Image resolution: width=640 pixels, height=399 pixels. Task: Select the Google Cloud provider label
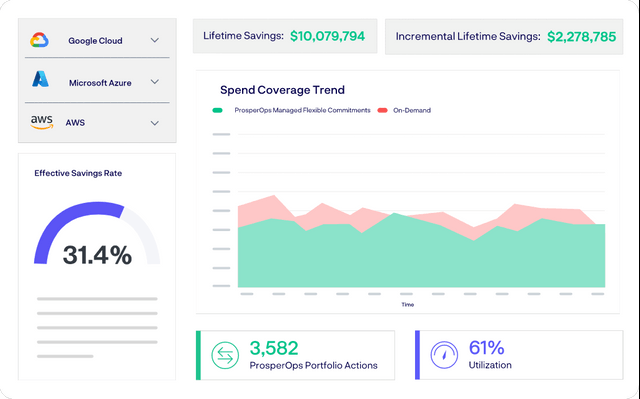[x=95, y=41]
